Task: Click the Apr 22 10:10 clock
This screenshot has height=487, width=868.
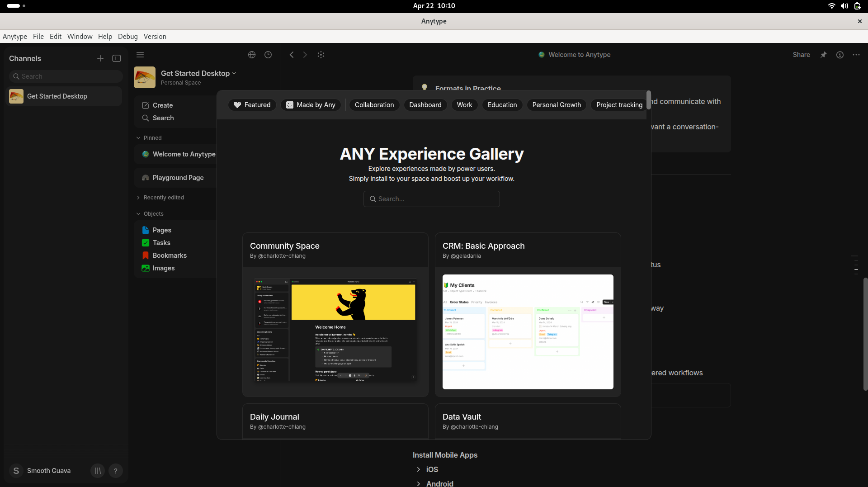Action: coord(434,6)
